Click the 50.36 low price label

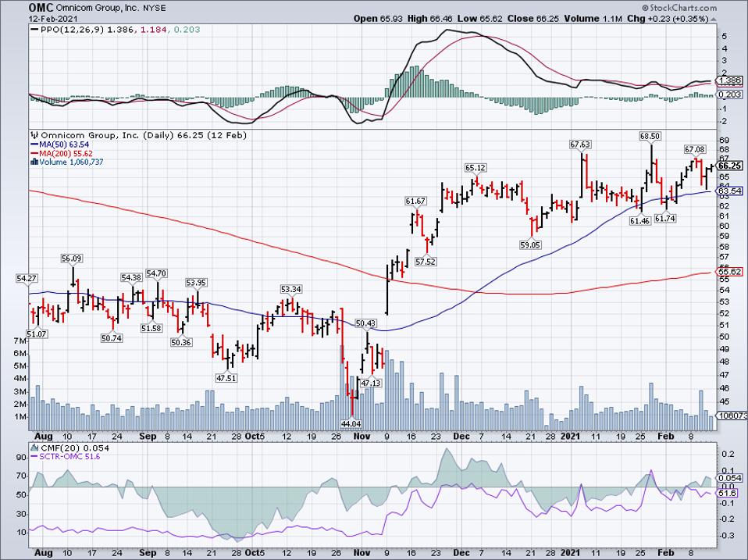[x=181, y=342]
